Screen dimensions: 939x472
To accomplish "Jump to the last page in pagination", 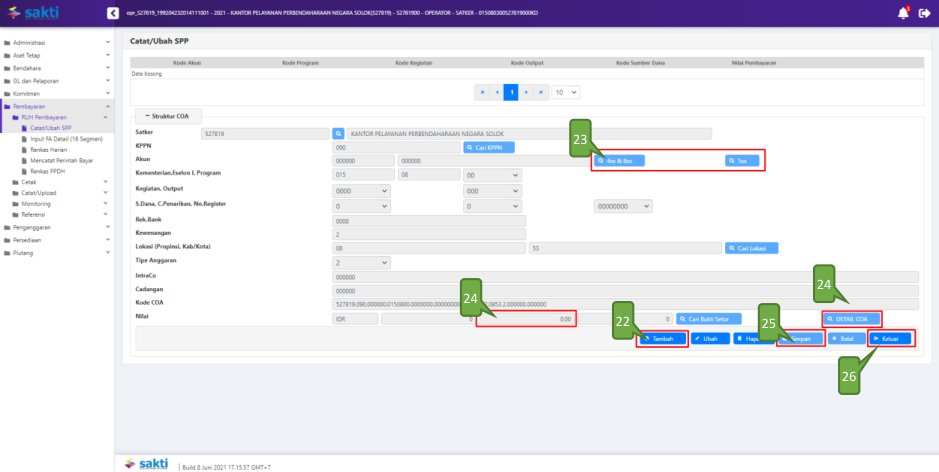I will 540,92.
